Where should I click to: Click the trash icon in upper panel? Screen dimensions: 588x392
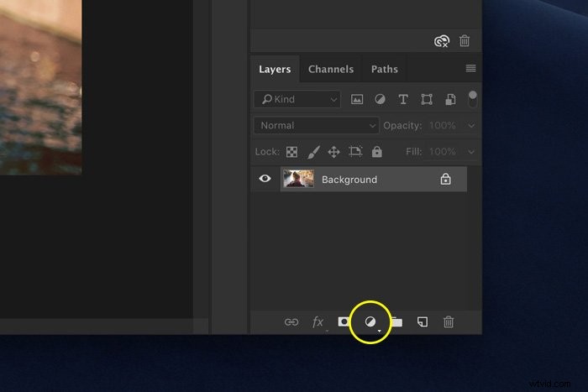click(x=465, y=40)
